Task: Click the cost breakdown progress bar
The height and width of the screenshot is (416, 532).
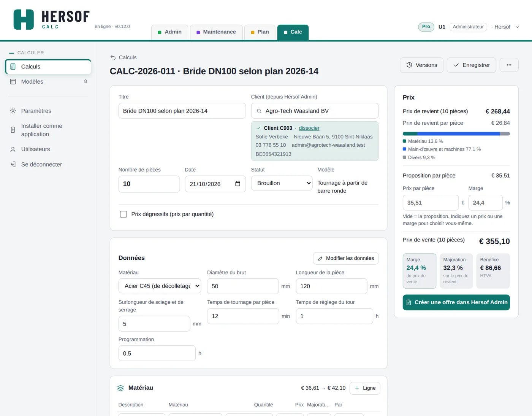Action: click(456, 134)
